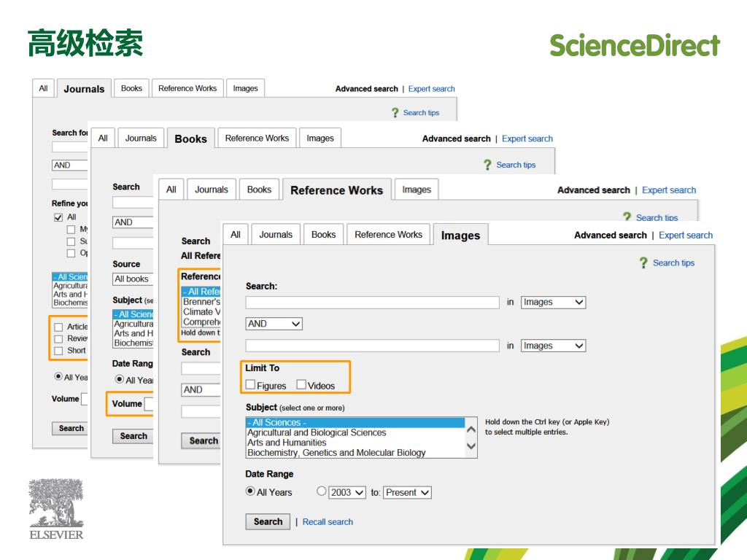Select the Images tab in front panel
The image size is (747, 560).
(x=461, y=236)
